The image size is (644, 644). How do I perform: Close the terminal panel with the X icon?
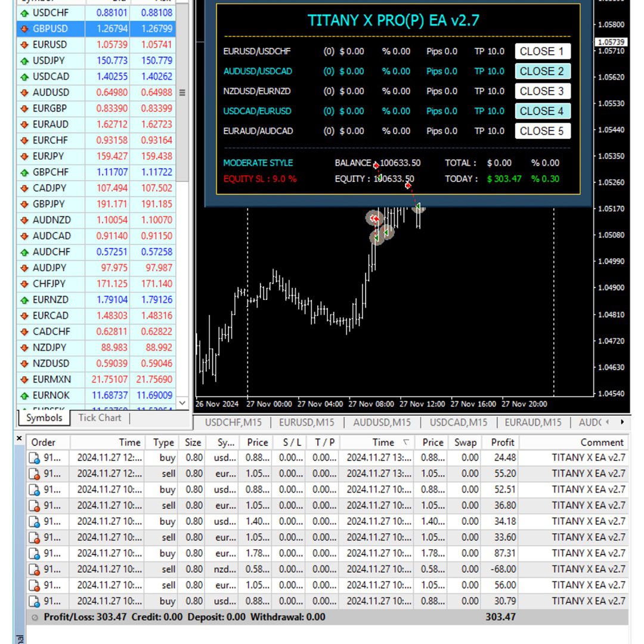[19, 439]
